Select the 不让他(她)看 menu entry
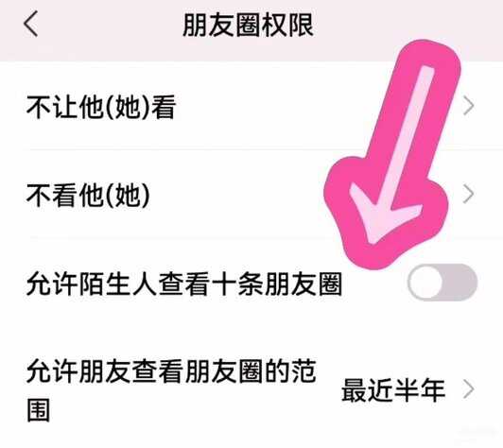This screenshot has height=448, width=503. click(251, 106)
